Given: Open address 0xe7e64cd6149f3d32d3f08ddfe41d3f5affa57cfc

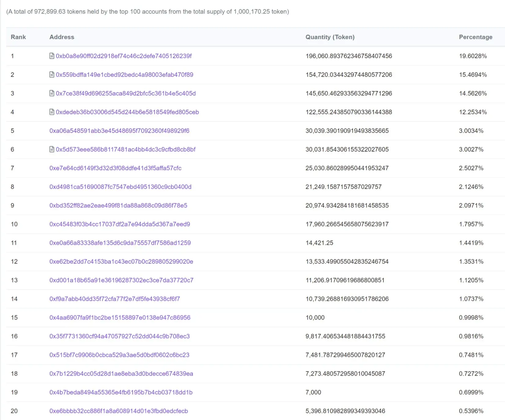Looking at the screenshot, I should (x=115, y=168).
